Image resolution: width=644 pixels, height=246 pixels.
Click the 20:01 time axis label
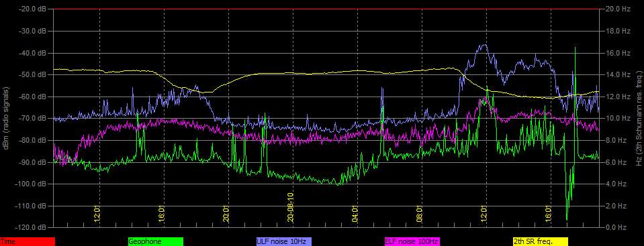(226, 214)
